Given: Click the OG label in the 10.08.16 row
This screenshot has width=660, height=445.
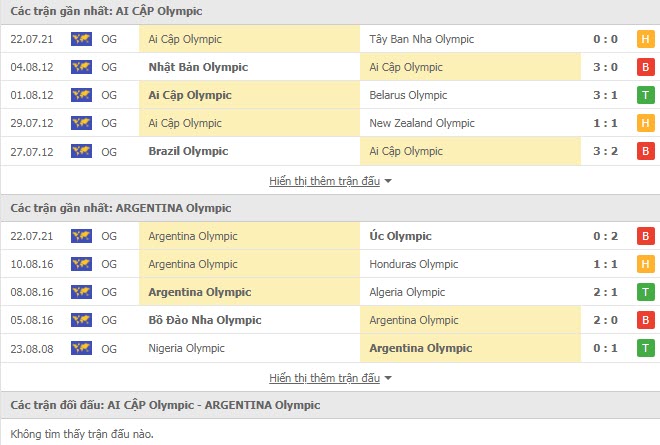Looking at the screenshot, I should point(109,265).
